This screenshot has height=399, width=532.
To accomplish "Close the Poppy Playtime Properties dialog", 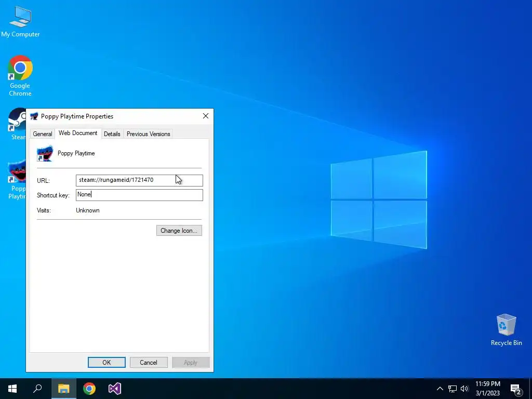I will click(x=206, y=116).
